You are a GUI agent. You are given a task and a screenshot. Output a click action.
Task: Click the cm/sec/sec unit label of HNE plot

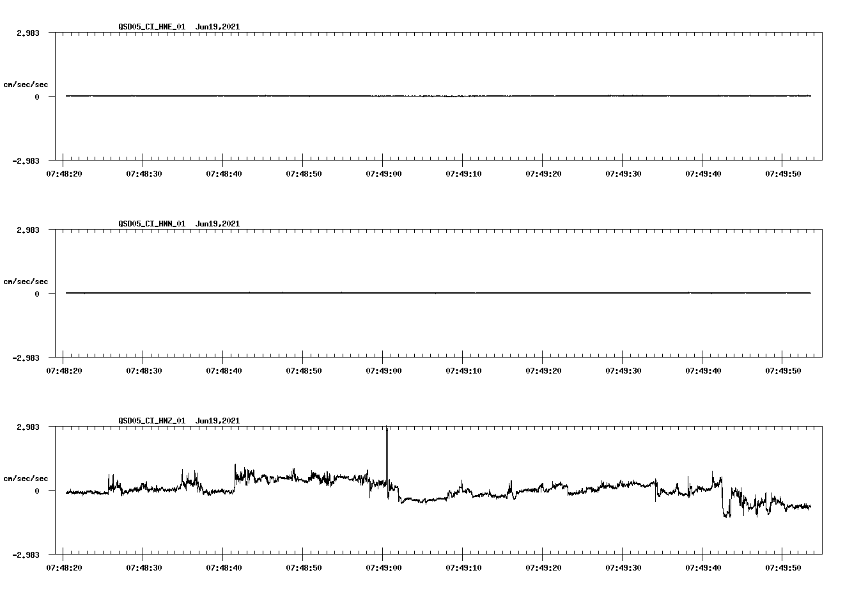click(26, 84)
